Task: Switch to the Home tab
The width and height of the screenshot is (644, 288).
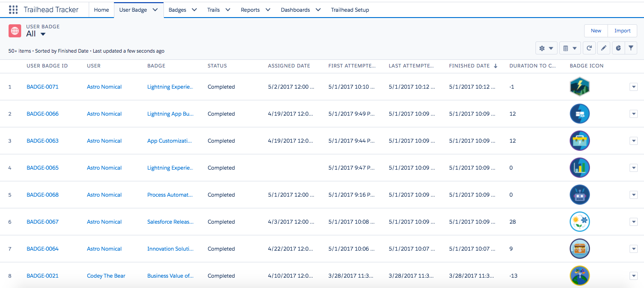Action: (101, 10)
